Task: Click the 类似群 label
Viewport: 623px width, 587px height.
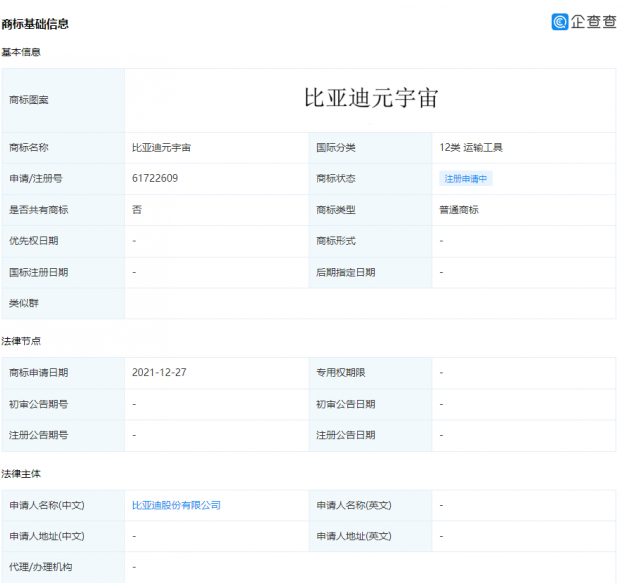Action: coord(24,303)
